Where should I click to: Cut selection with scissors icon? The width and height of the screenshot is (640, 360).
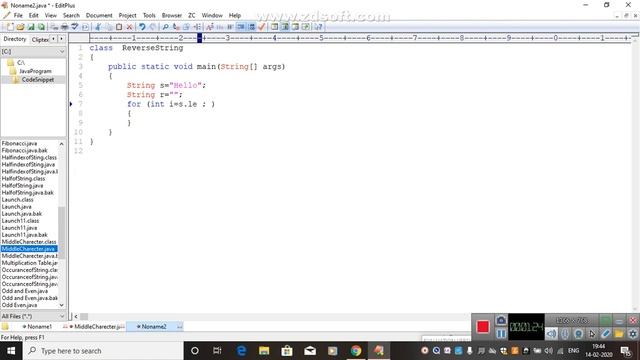point(98,27)
